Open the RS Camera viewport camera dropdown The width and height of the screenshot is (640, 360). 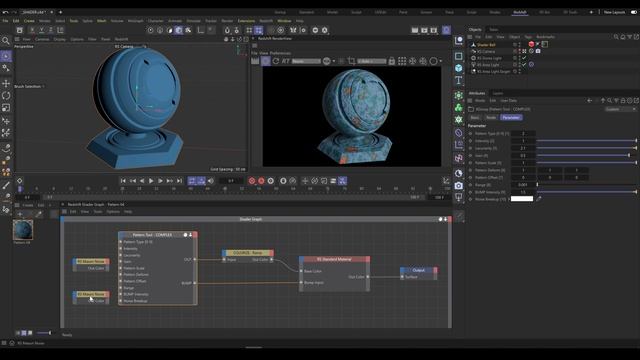point(131,47)
